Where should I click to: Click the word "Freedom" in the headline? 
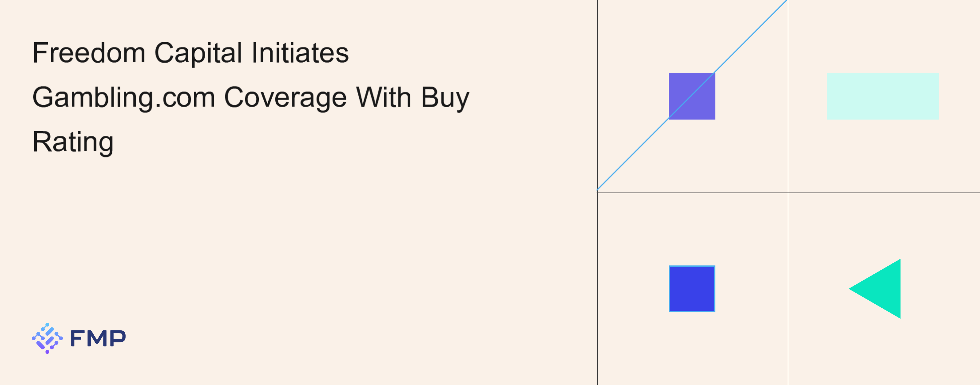89,53
